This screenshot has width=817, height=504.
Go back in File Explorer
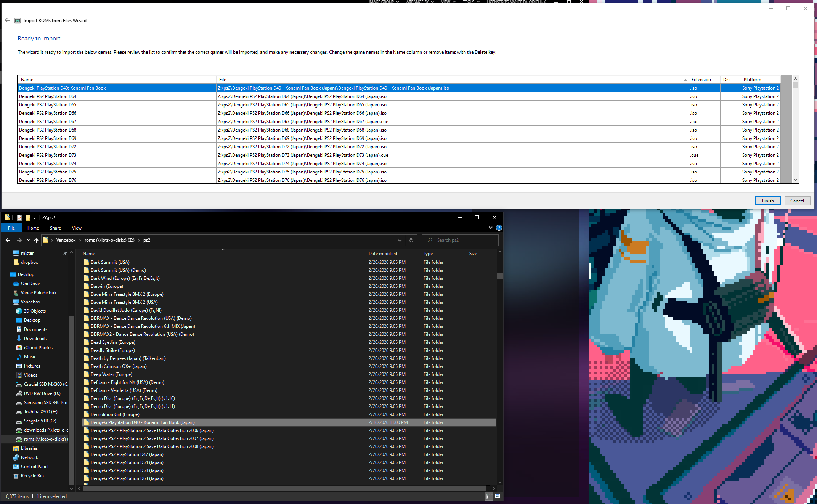[8, 240]
